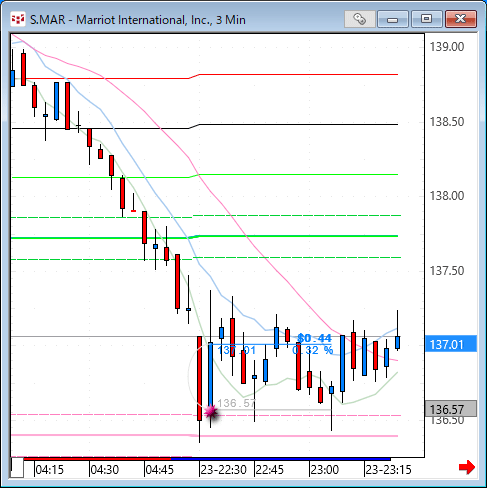Image resolution: width=487 pixels, height=488 pixels.
Task: Click the chart link chain icon
Action: tap(360, 19)
